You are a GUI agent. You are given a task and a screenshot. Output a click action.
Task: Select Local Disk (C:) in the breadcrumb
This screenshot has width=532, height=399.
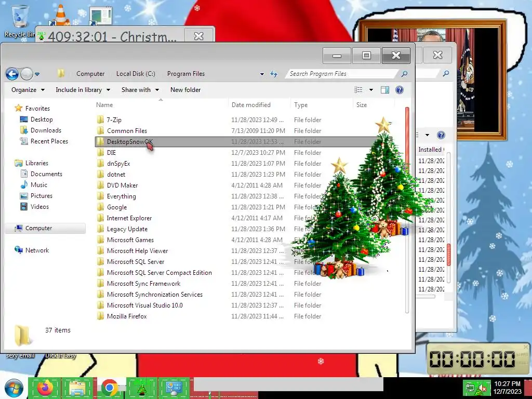point(136,74)
